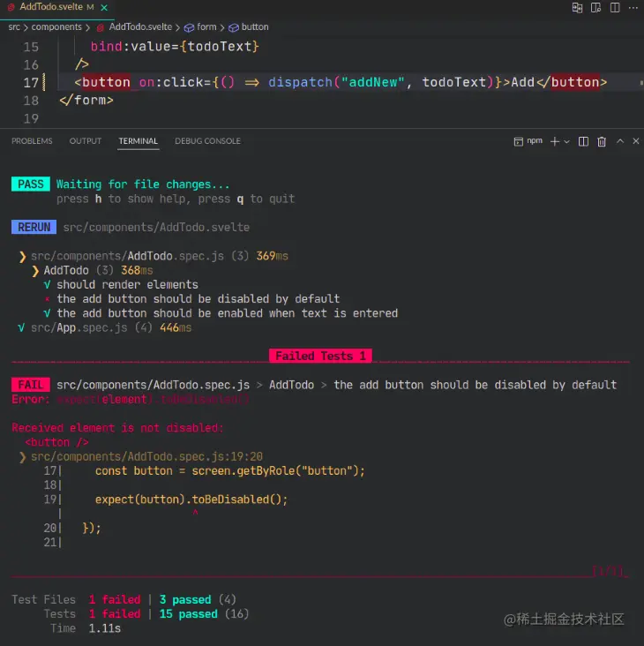
Task: Click the components breadcrumb
Action: 56,27
